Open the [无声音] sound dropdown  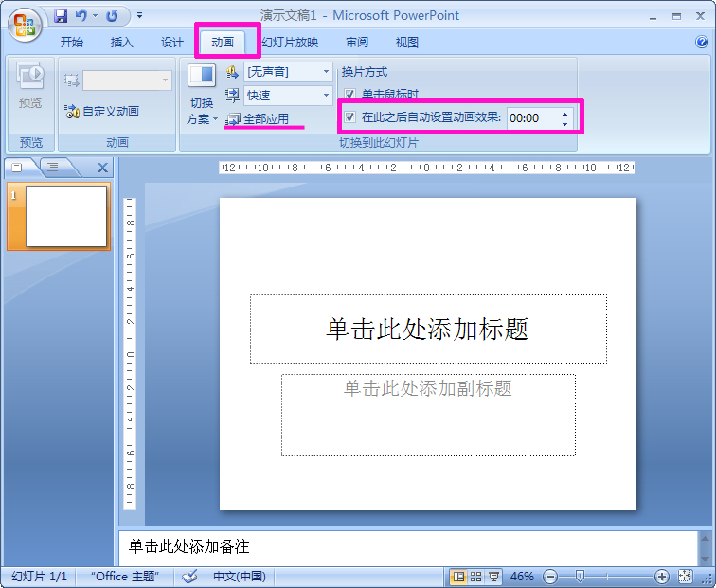(x=288, y=72)
